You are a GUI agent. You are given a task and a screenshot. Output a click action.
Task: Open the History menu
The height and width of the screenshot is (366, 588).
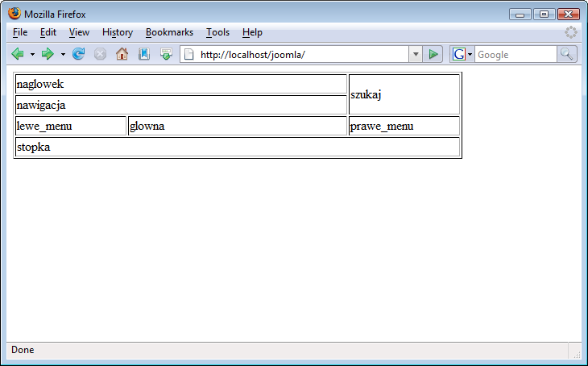(x=118, y=32)
